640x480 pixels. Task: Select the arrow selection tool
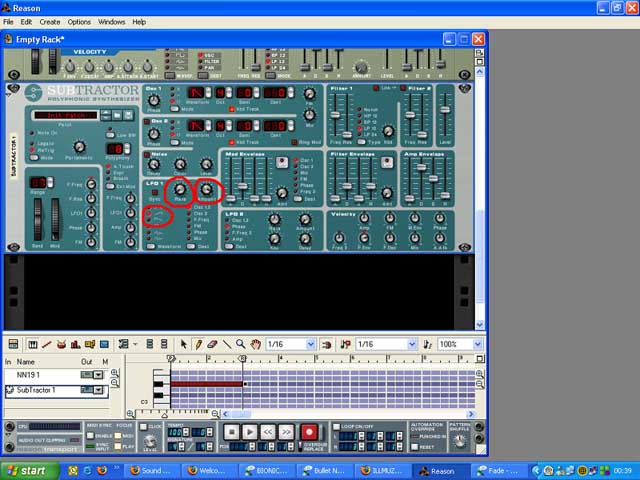pyautogui.click(x=184, y=344)
